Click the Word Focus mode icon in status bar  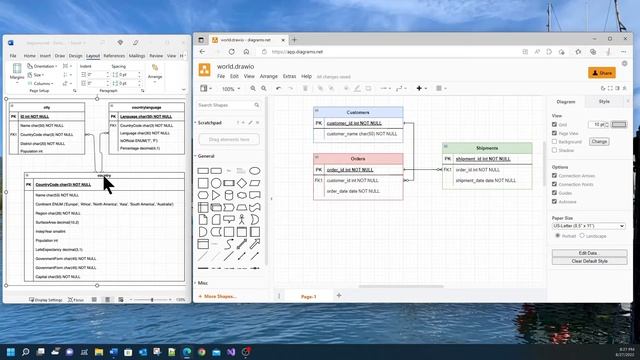point(76,300)
